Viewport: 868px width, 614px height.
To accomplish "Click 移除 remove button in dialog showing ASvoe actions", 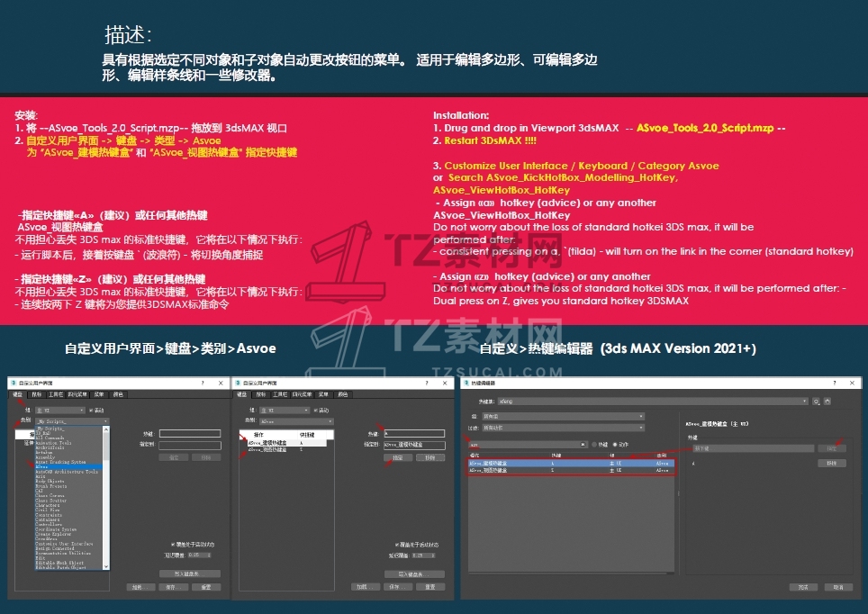I will pos(430,458).
